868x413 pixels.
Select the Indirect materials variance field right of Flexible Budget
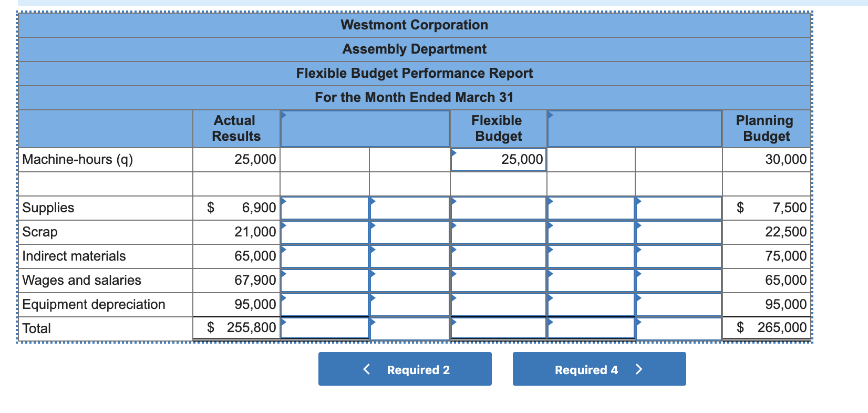pos(591,256)
